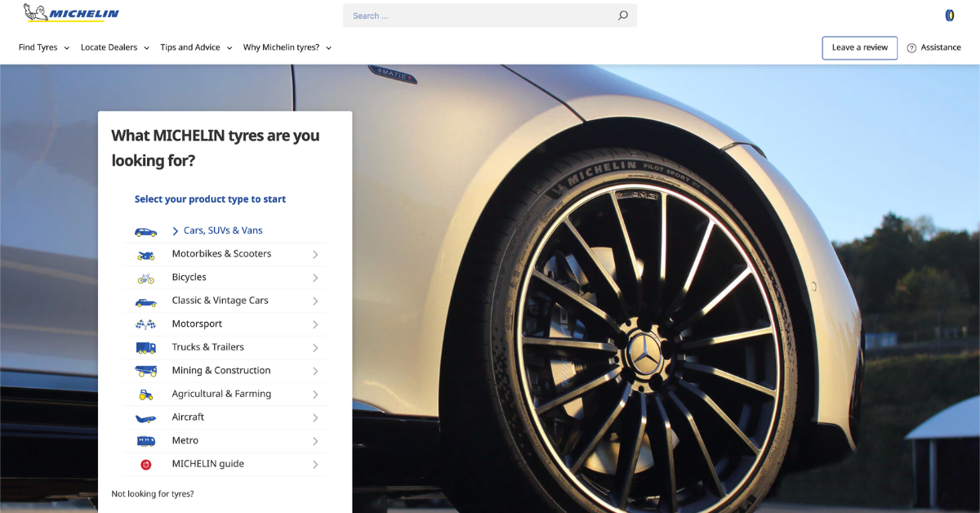Click chevron on Motorbikes & Scooters row
The height and width of the screenshot is (513, 980).
pos(315,255)
